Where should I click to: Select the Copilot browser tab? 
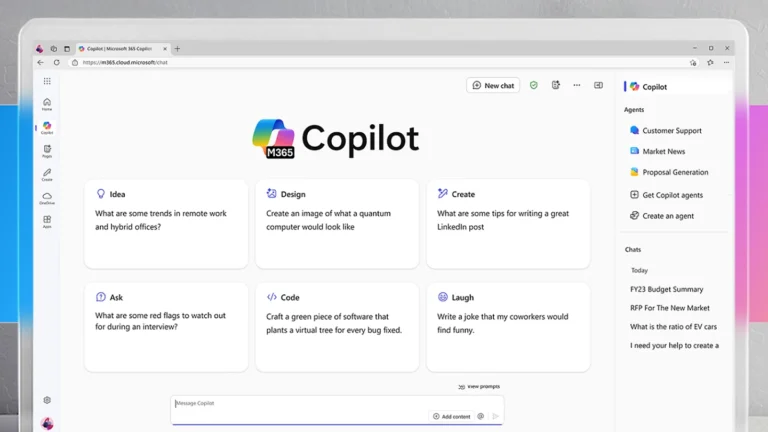pyautogui.click(x=120, y=48)
